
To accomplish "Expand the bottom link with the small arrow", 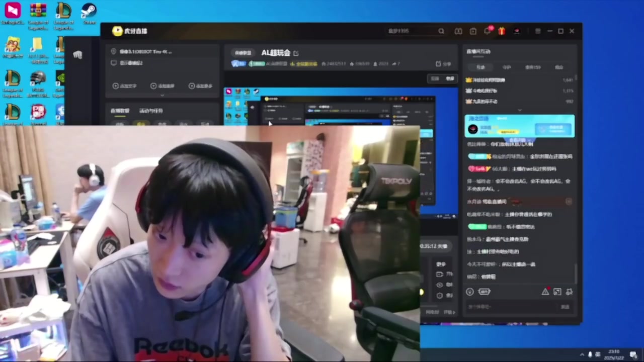I will coord(449,312).
